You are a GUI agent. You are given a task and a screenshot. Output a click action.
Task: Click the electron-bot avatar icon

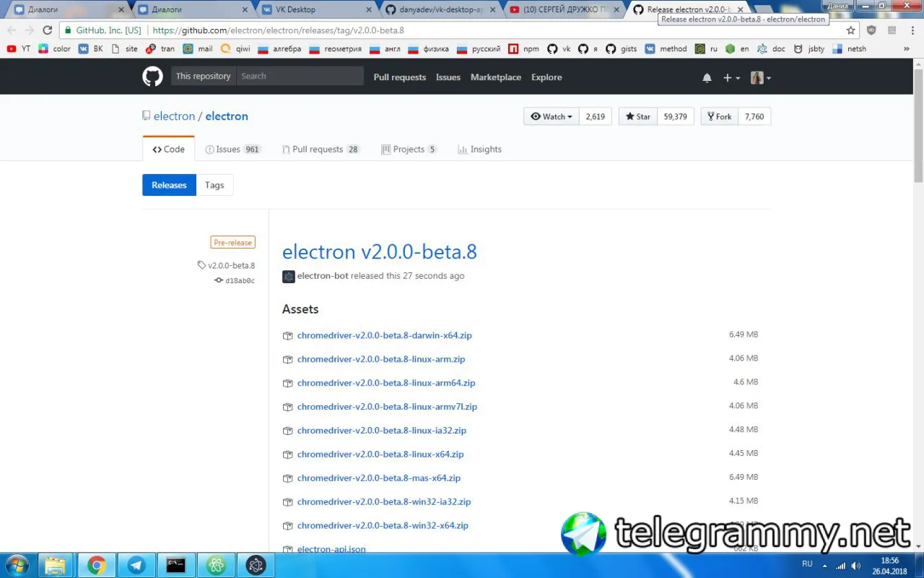[289, 276]
